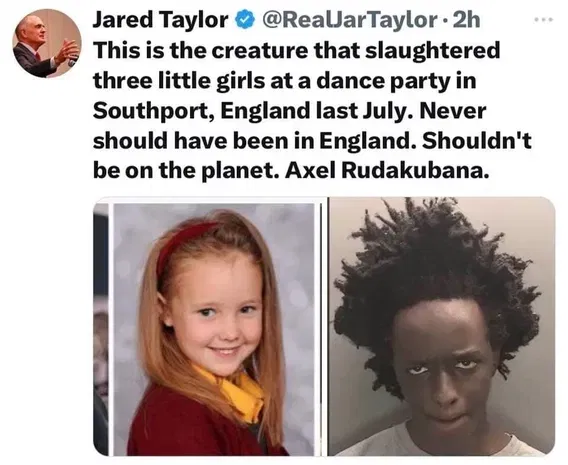Viewport: 568px width, 465px height.
Task: Open the partially visible photo at left edge
Action: [x=101, y=329]
